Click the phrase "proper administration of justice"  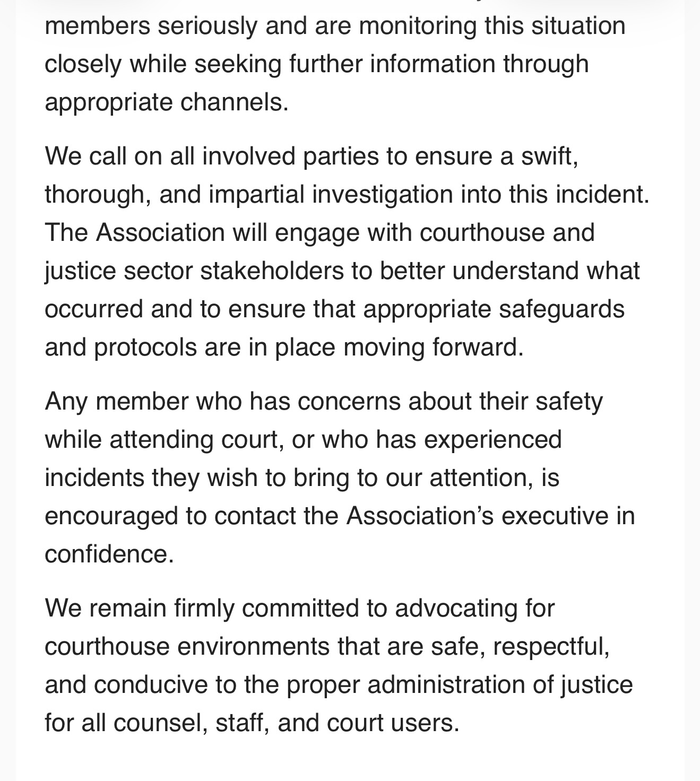[x=460, y=685]
